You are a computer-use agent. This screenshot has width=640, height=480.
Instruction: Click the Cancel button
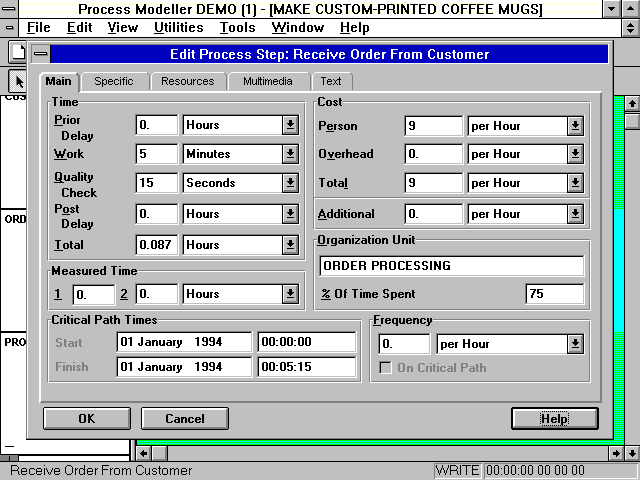click(184, 418)
